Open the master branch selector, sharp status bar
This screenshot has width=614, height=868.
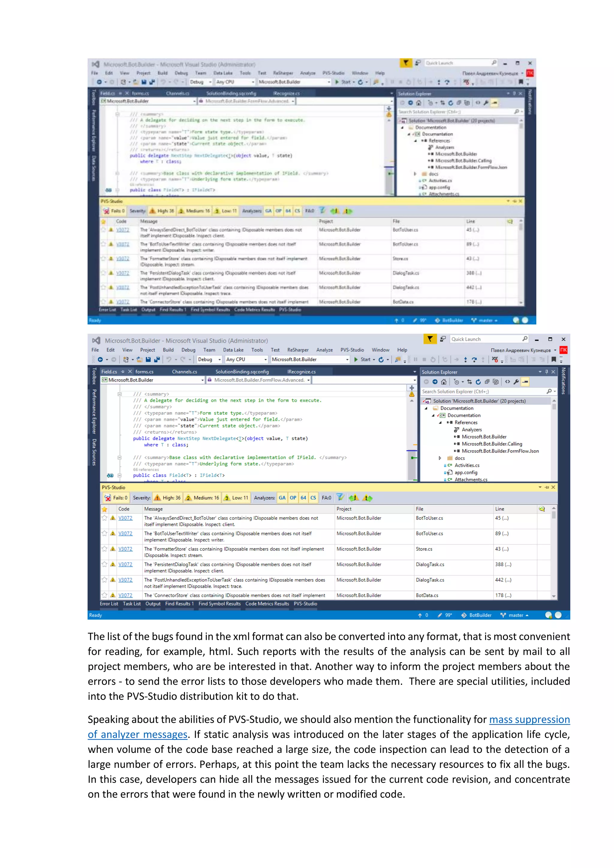pos(514,615)
